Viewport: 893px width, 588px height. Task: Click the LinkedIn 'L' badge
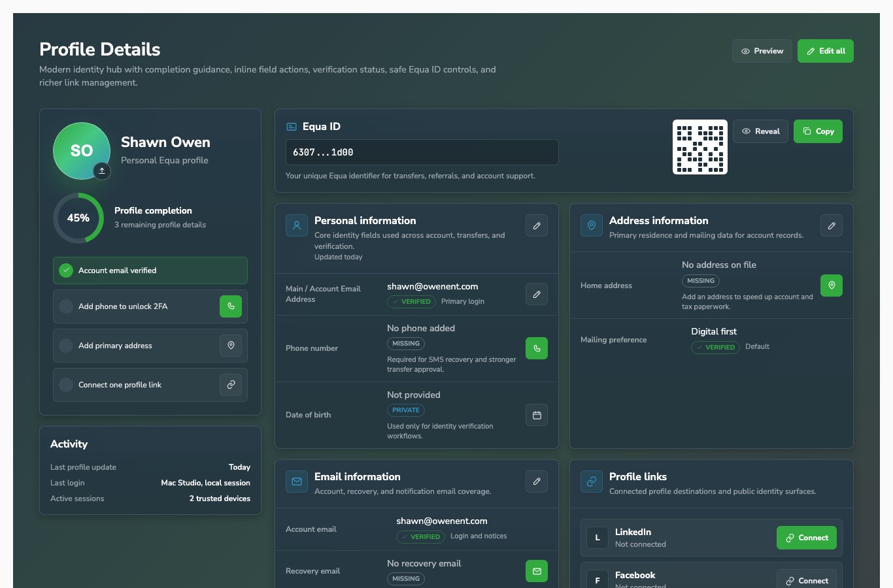coord(598,538)
